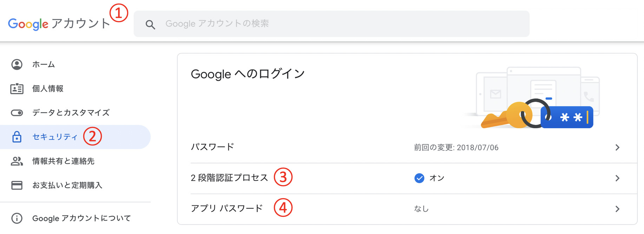
Task: Click the blue checkmark showing オン status
Action: (x=419, y=178)
